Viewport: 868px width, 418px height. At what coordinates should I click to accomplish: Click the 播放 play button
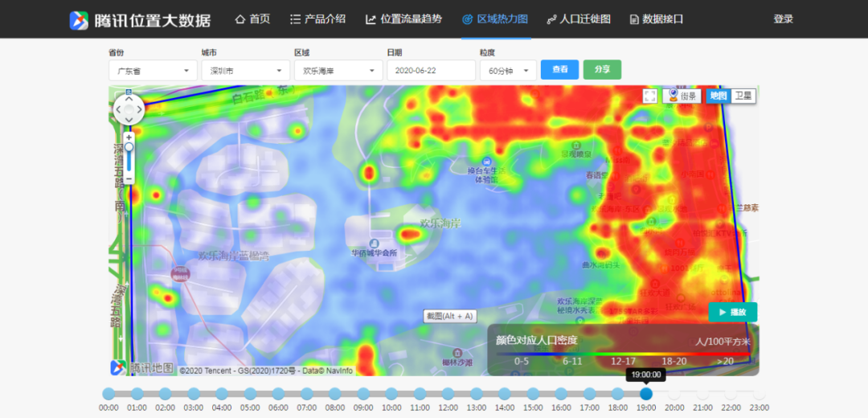click(733, 312)
